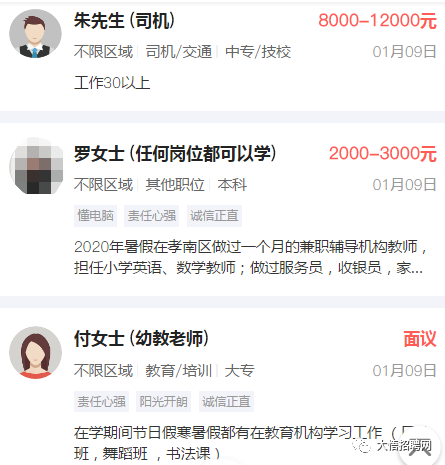
Task: Click 付女士's 责任心强 tag
Action: pos(101,401)
